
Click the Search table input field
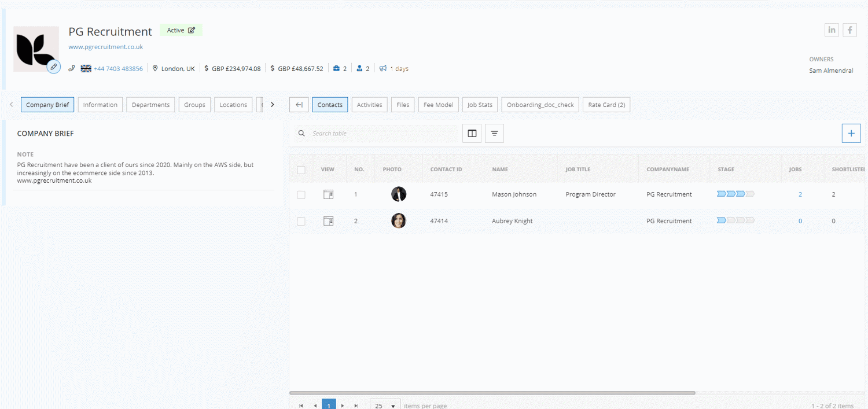(x=376, y=133)
